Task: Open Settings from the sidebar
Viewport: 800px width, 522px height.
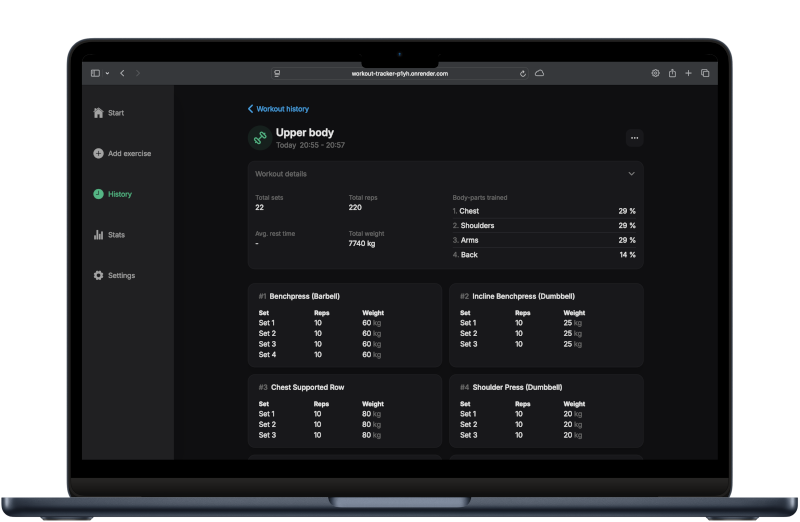Action: pos(114,276)
